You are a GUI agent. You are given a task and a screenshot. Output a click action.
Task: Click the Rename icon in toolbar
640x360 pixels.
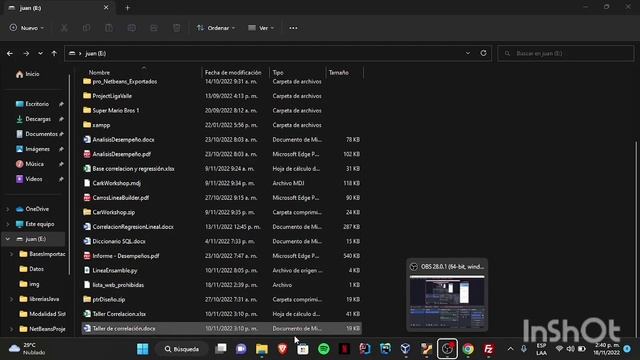click(131, 28)
